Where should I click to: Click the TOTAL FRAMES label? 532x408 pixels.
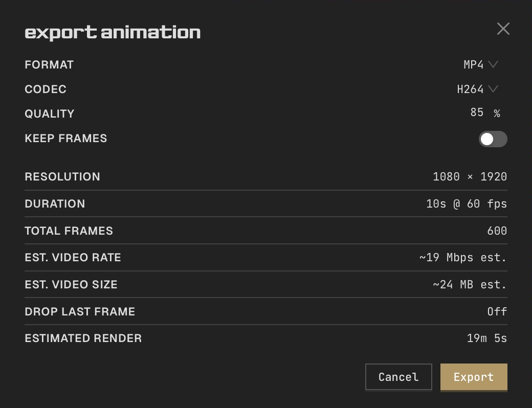click(x=69, y=231)
